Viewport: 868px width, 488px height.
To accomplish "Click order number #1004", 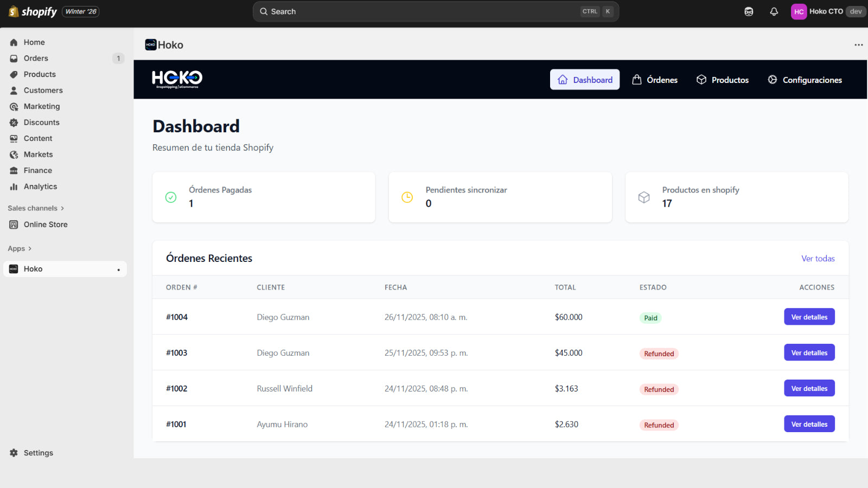I will click(x=177, y=317).
